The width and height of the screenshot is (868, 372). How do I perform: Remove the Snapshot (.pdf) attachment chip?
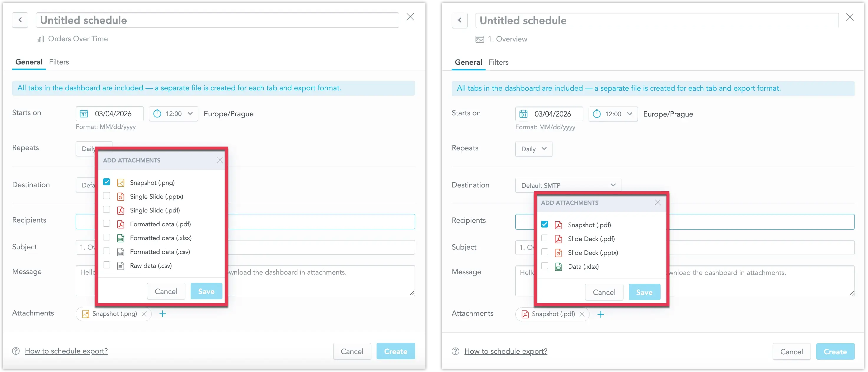(582, 314)
